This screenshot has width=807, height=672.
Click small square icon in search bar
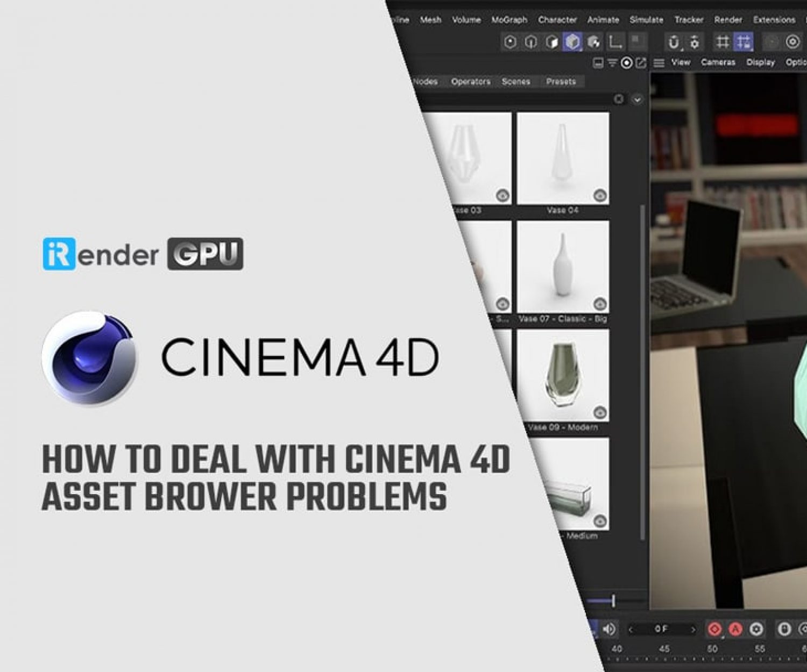(619, 99)
